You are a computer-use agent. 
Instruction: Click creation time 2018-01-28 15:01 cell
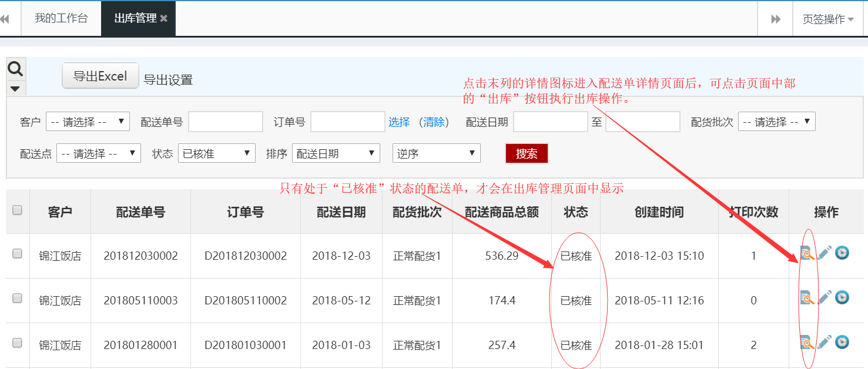pos(659,345)
